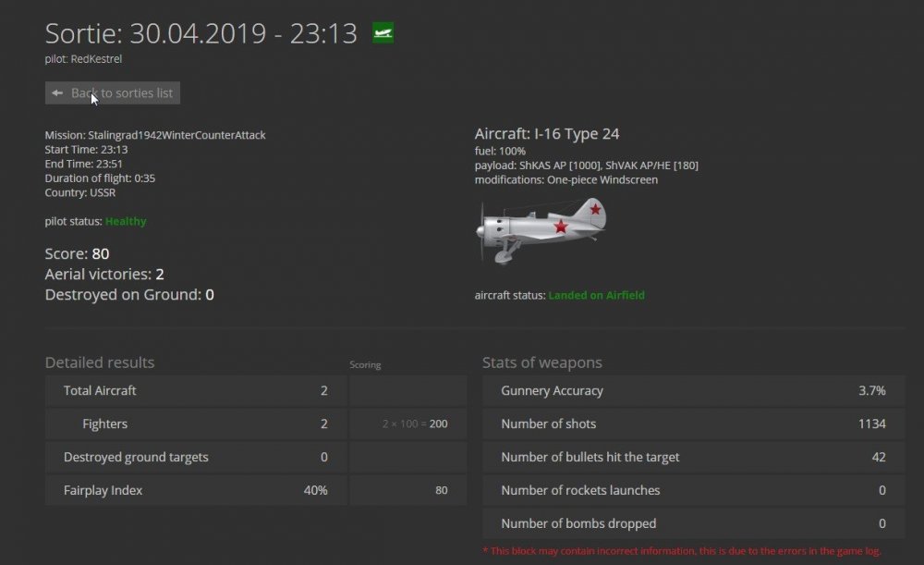Click the Sortie date title heading
Image resolution: width=924 pixels, height=565 pixels.
point(200,32)
